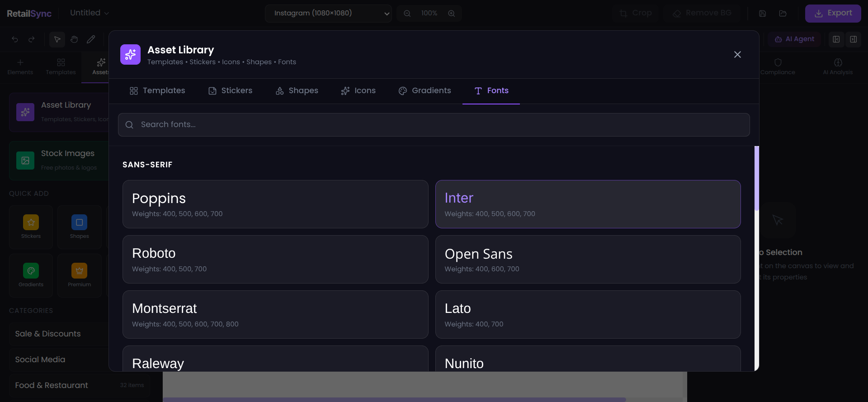Close the Asset Library dialog

pyautogui.click(x=737, y=55)
